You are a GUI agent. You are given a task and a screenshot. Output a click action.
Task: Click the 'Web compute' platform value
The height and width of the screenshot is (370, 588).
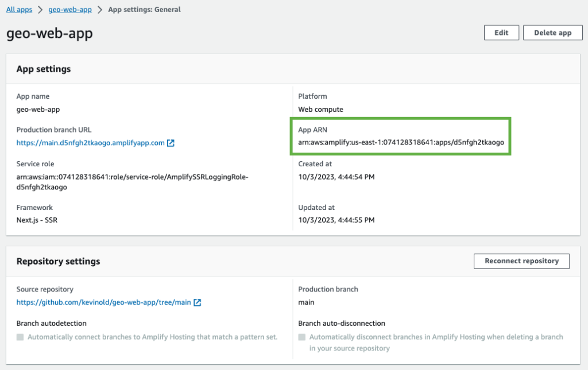click(x=320, y=110)
